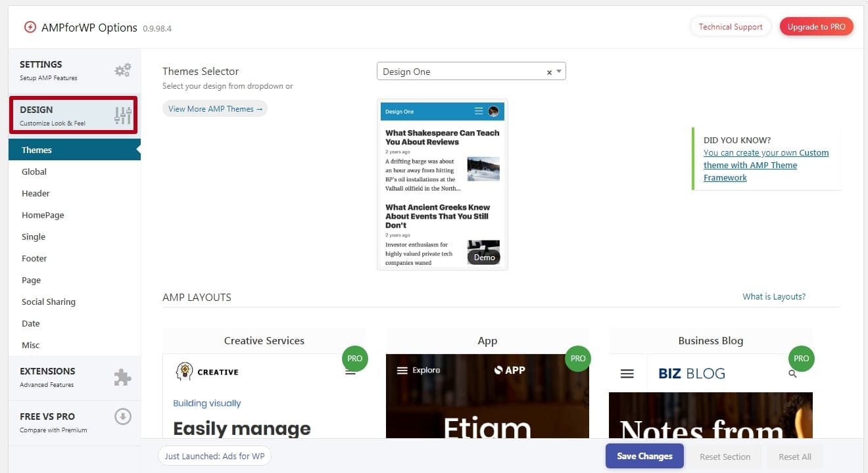868x473 pixels.
Task: Click the 'What Shakespeare Can Teach You' preview headline
Action: click(443, 137)
